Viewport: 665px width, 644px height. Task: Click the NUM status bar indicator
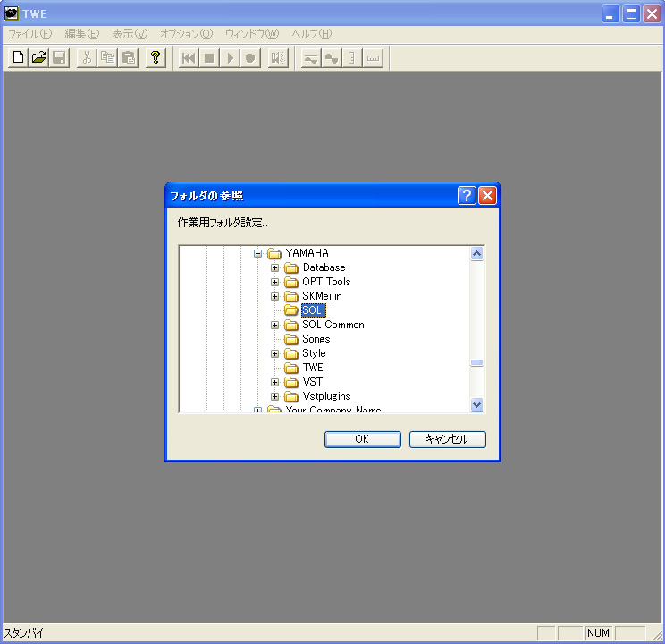598,633
